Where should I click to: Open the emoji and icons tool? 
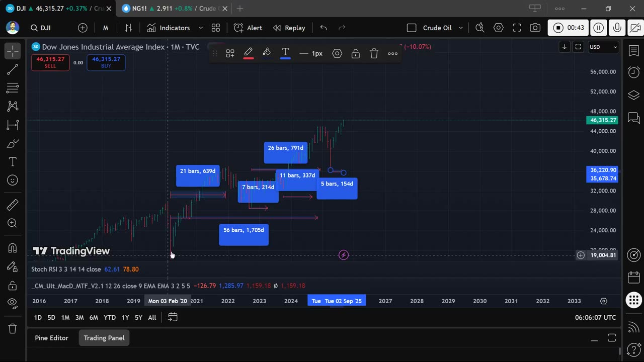pos(13,180)
